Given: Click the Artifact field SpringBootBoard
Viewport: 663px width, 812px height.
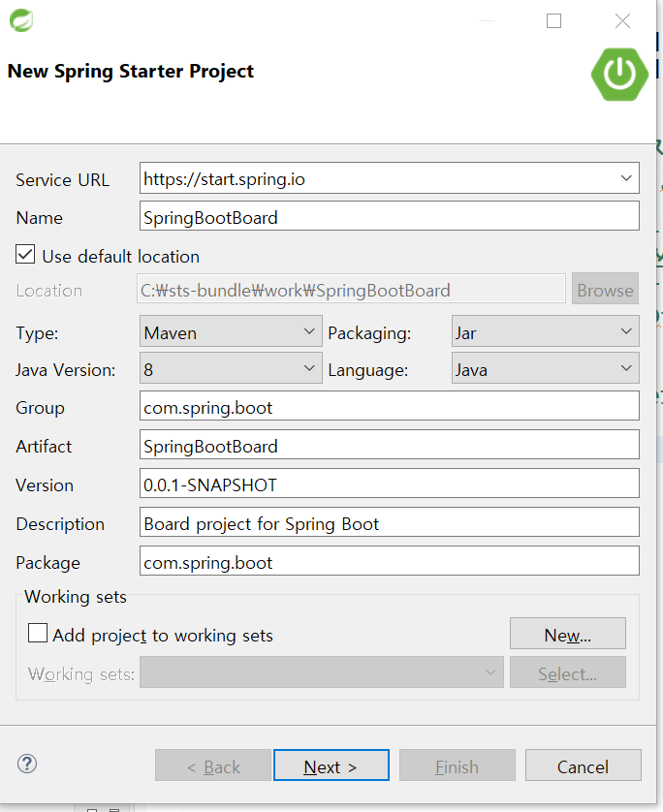Looking at the screenshot, I should (x=390, y=445).
